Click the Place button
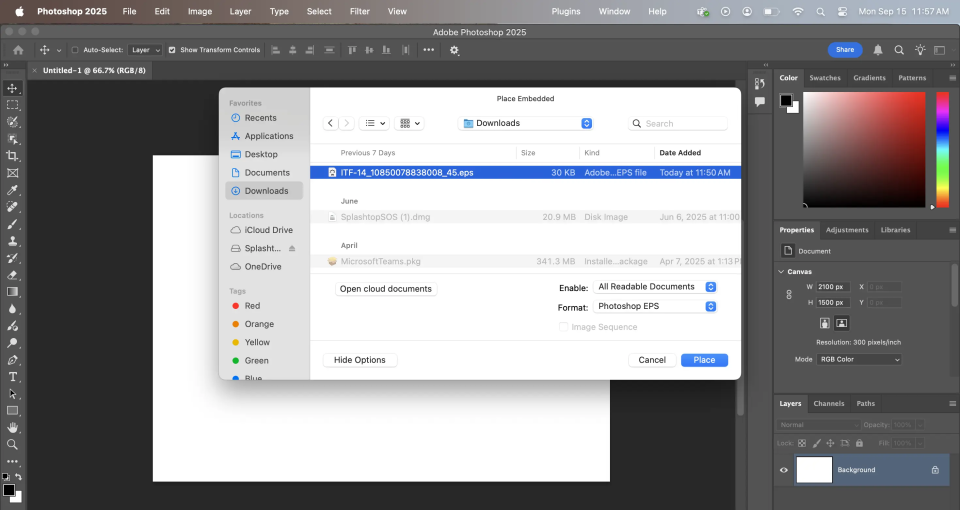The width and height of the screenshot is (960, 510). 704,360
